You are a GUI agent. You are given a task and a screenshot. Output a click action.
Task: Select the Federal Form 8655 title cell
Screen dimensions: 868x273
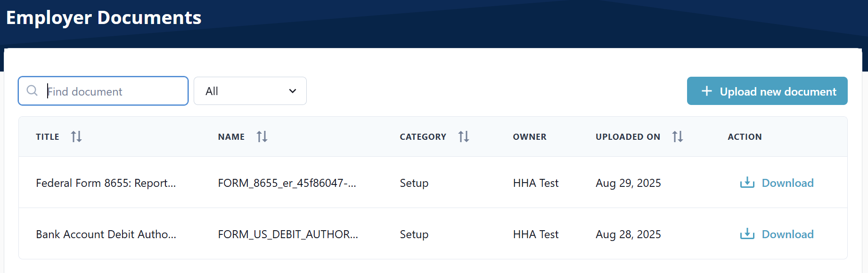[106, 183]
